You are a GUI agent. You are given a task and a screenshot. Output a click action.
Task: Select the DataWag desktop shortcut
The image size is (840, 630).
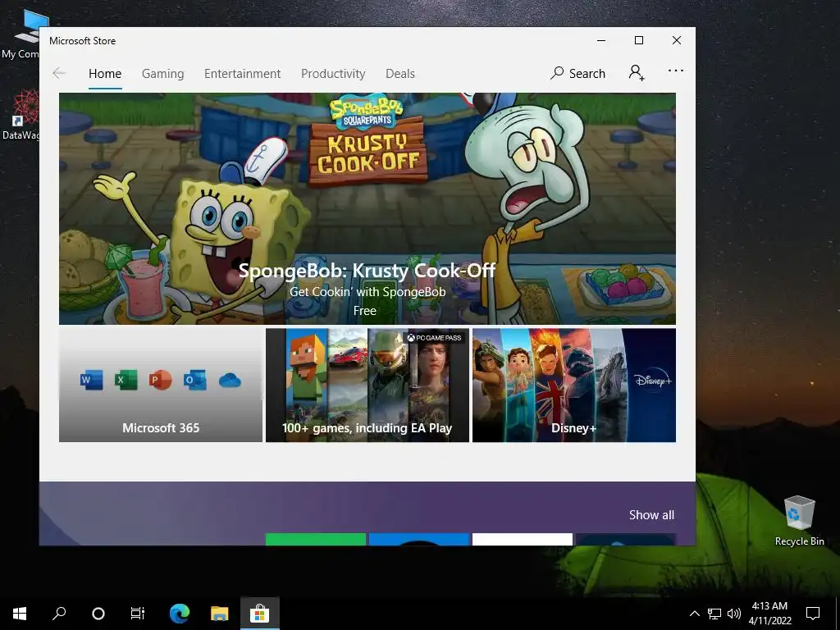tap(21, 115)
